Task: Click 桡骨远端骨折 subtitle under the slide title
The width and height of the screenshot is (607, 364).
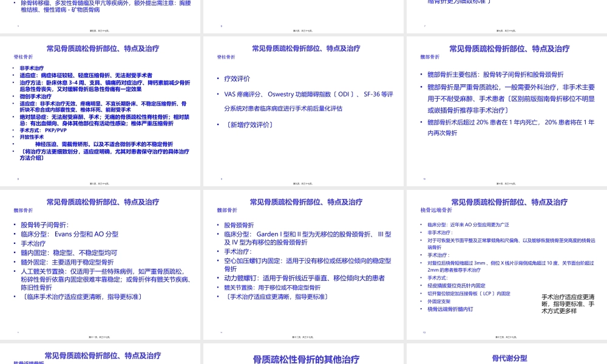Action: pos(436,210)
